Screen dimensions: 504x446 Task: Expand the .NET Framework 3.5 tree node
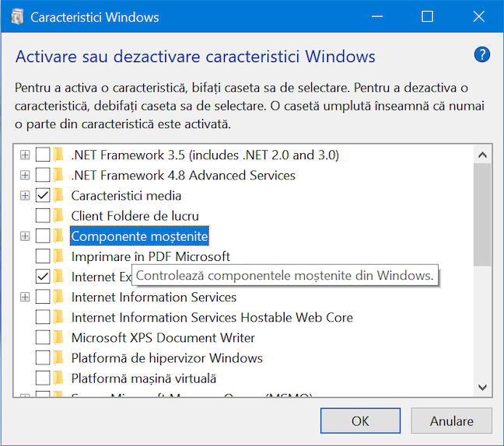[25, 155]
